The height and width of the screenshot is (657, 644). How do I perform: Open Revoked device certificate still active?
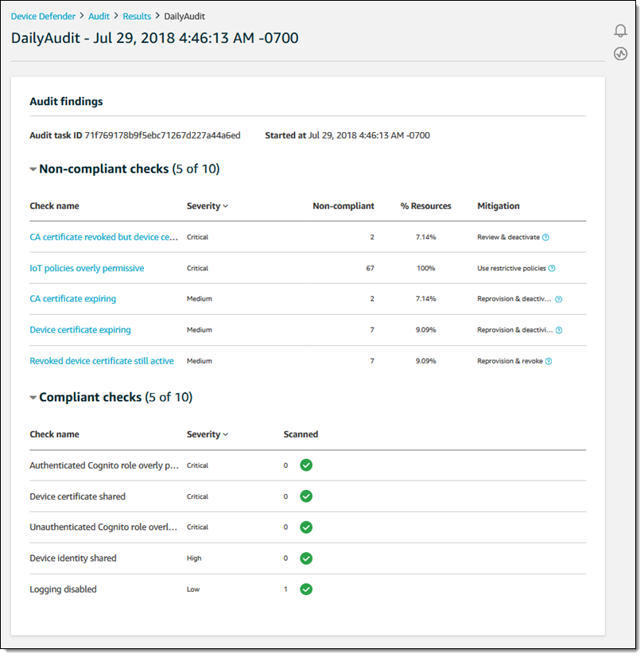(101, 361)
